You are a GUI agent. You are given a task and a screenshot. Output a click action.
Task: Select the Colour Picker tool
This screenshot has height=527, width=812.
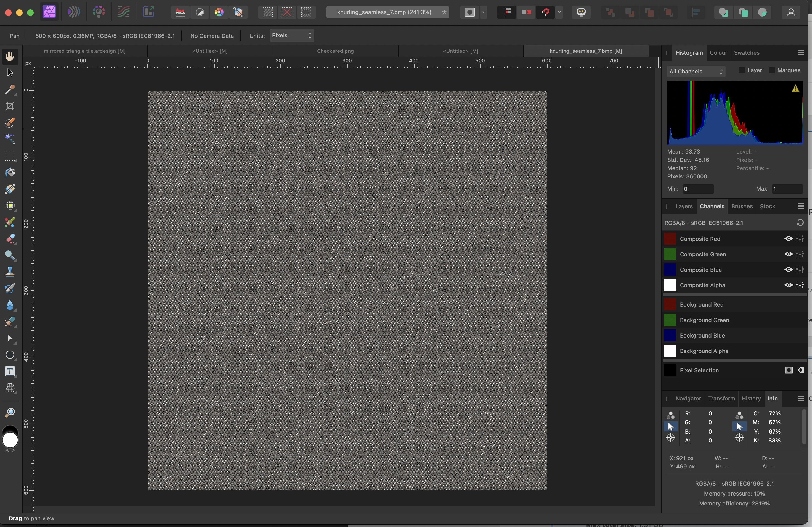pyautogui.click(x=10, y=89)
